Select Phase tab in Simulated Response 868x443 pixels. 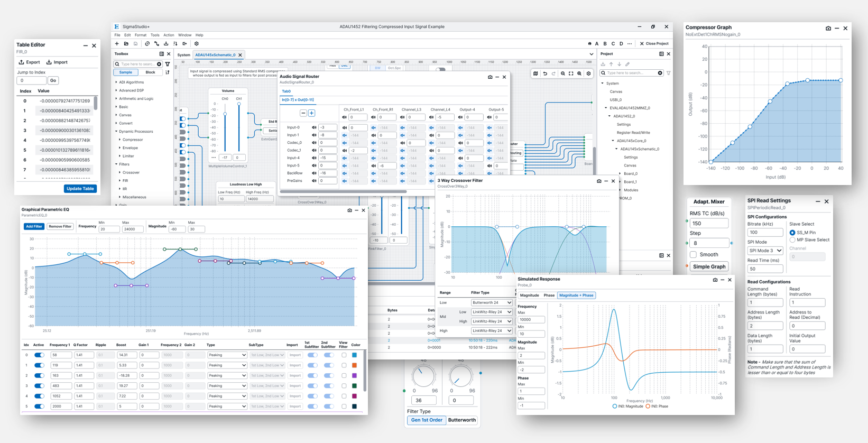tap(549, 296)
